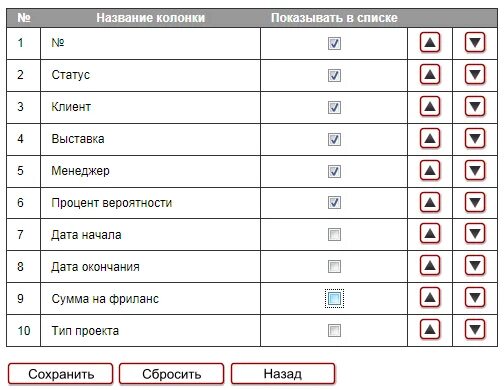The width and height of the screenshot is (504, 390).
Task: Move Процент вероятности row up
Action: click(x=430, y=202)
